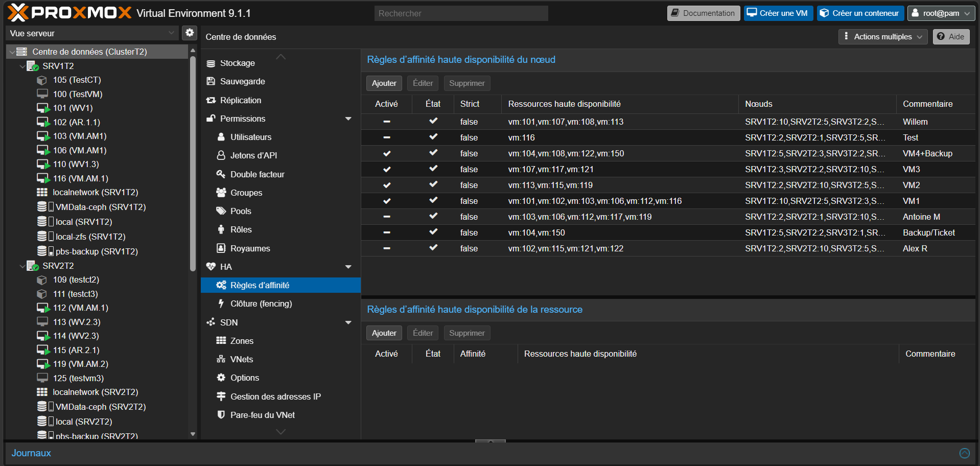Image resolution: width=980 pixels, height=466 pixels.
Task: Click the VNets network icon
Action: [221, 359]
